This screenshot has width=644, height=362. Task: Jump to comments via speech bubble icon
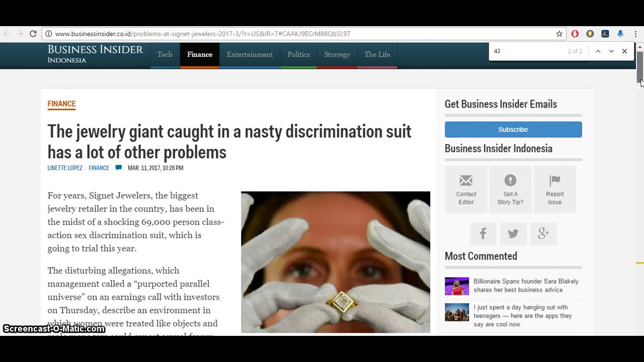(x=118, y=168)
